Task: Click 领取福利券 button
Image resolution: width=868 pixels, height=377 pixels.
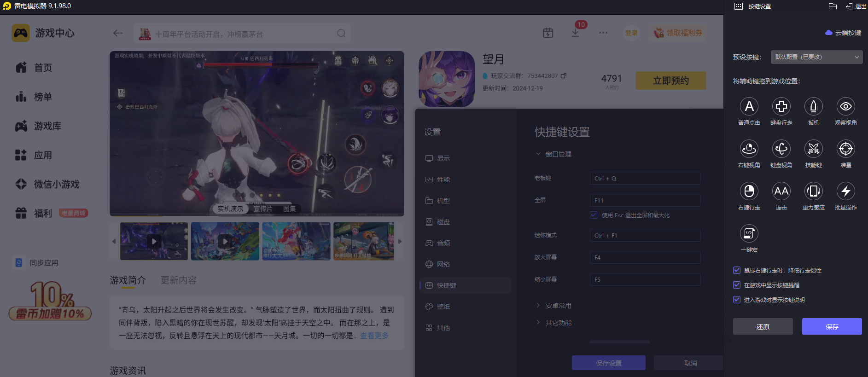Action: [x=678, y=33]
